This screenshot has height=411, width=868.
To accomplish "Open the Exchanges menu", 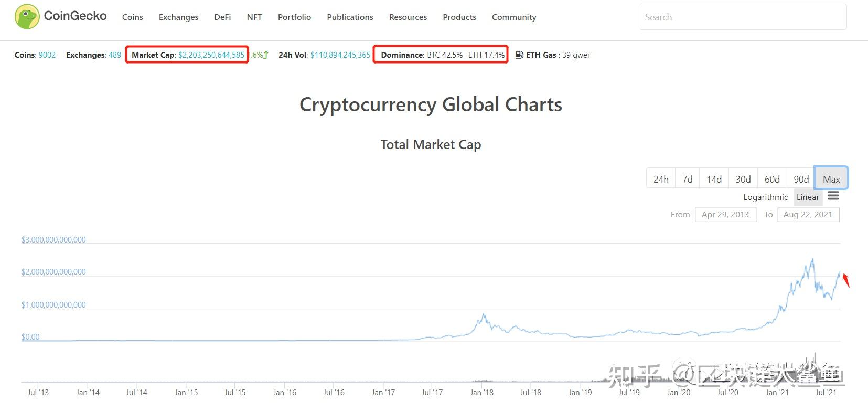I will click(178, 17).
